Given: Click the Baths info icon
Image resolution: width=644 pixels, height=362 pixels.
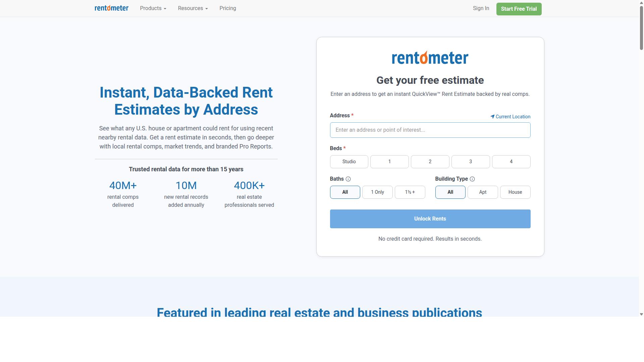Looking at the screenshot, I should 348,179.
